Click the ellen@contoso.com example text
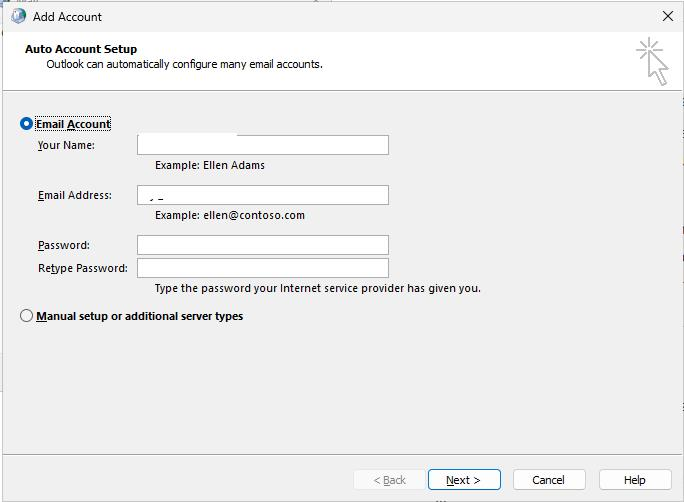 [x=253, y=215]
